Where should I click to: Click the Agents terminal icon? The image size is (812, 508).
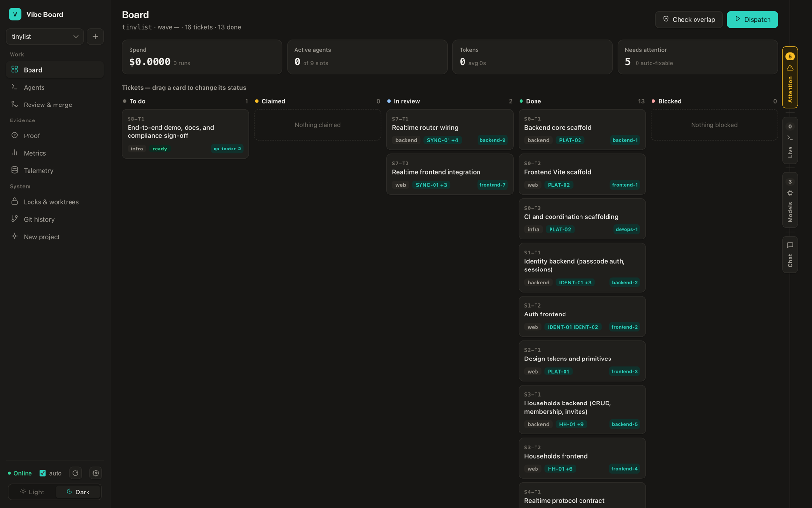click(x=14, y=87)
